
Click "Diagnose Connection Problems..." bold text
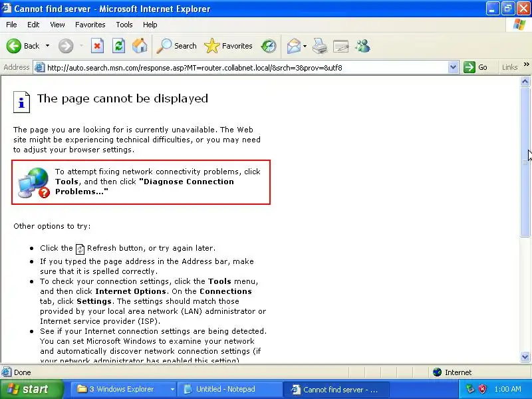click(x=144, y=186)
